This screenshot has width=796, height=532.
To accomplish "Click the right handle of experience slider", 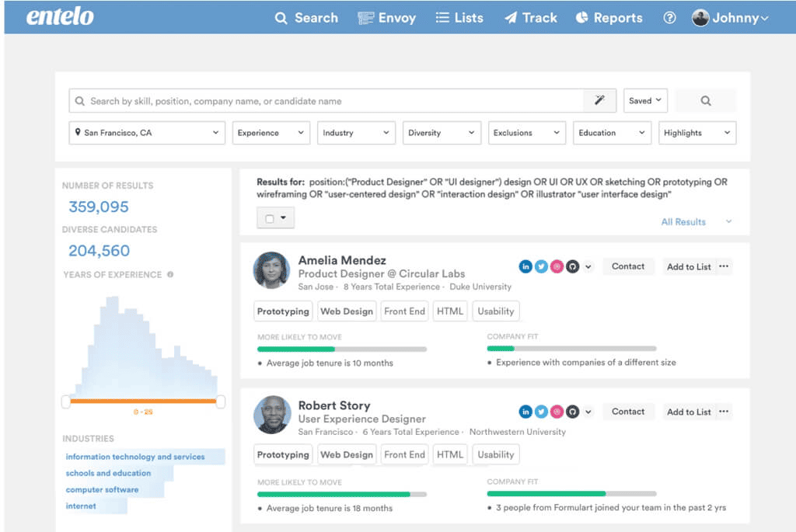I will pos(221,402).
